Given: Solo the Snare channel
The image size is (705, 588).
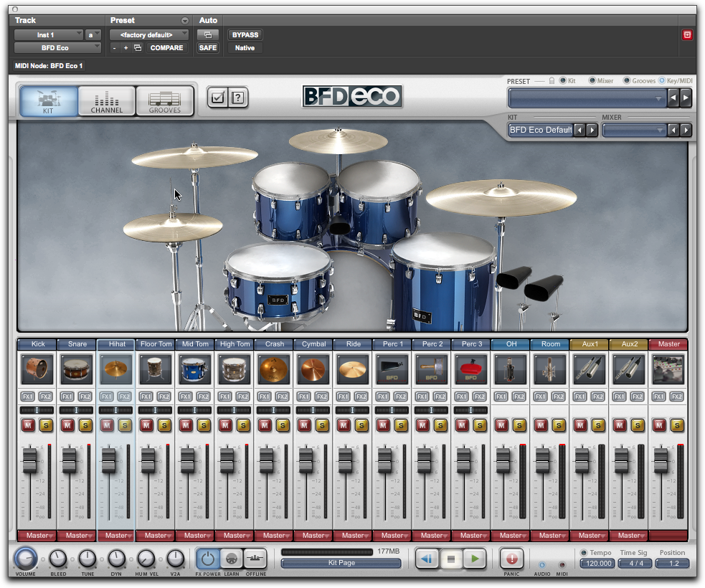Looking at the screenshot, I should coord(85,425).
